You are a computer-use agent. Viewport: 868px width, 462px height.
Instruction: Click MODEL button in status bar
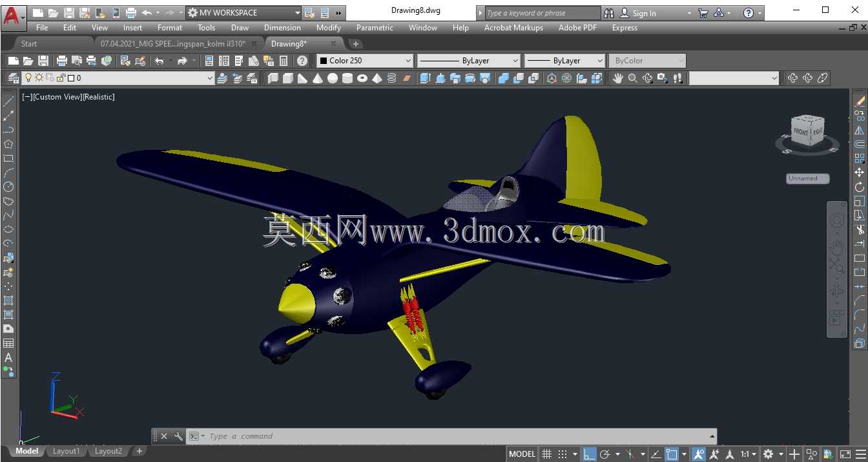coord(522,454)
